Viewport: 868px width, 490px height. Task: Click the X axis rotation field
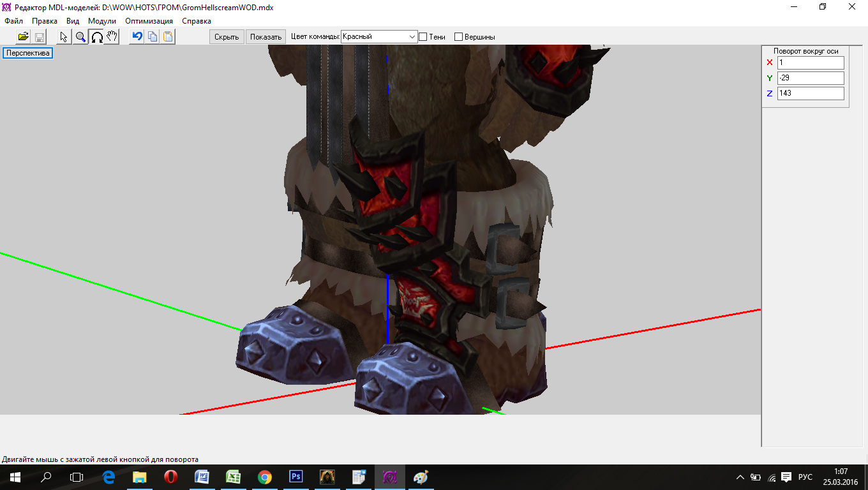pyautogui.click(x=811, y=63)
